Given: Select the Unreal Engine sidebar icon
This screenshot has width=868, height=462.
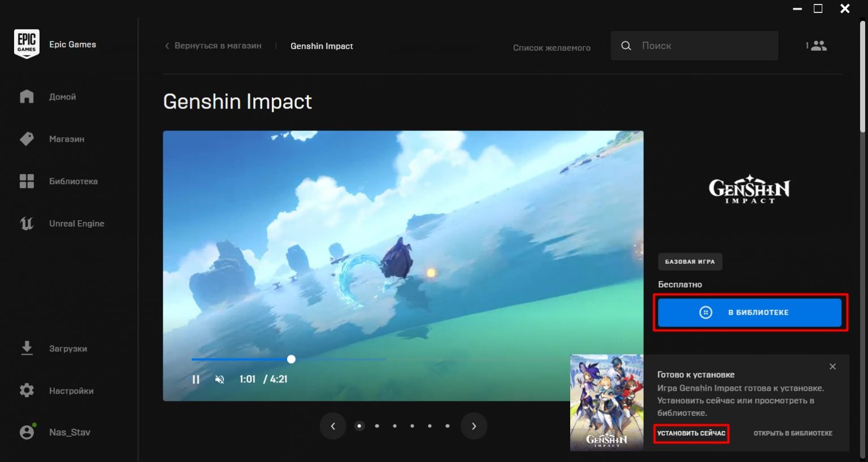Looking at the screenshot, I should tap(26, 223).
